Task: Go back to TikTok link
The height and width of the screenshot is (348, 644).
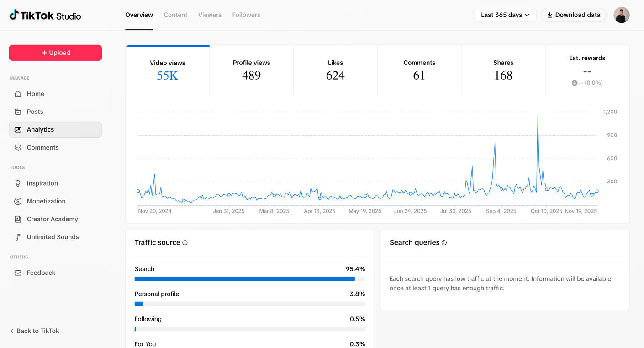Action: [35, 331]
